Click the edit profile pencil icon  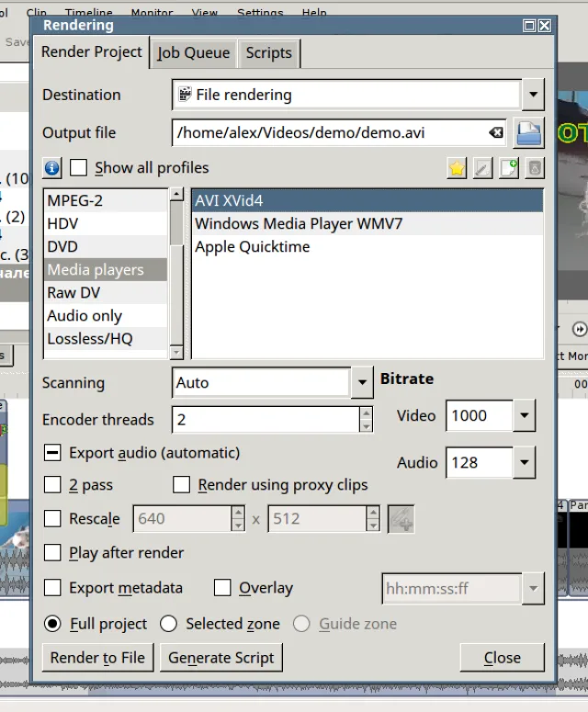[482, 168]
